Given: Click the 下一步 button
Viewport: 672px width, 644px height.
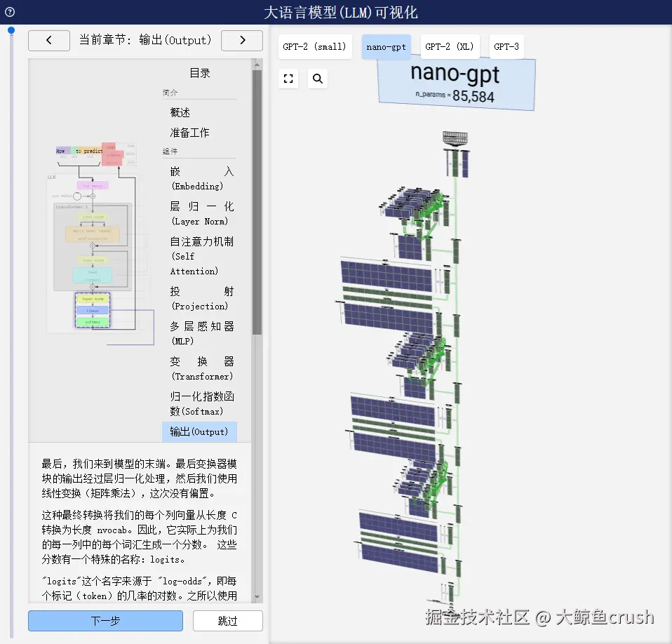Looking at the screenshot, I should pyautogui.click(x=105, y=621).
